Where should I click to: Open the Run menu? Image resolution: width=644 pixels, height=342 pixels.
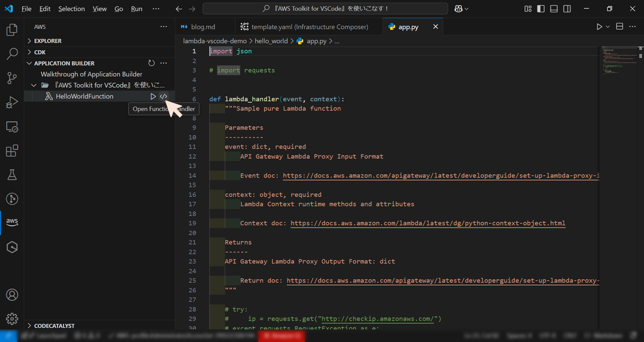click(x=136, y=9)
